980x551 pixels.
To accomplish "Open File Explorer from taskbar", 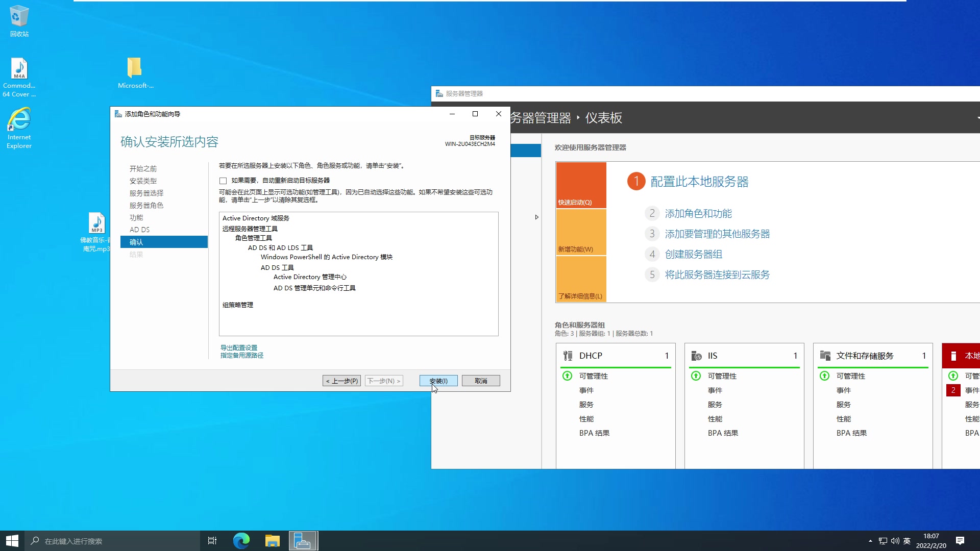I will coord(273,541).
